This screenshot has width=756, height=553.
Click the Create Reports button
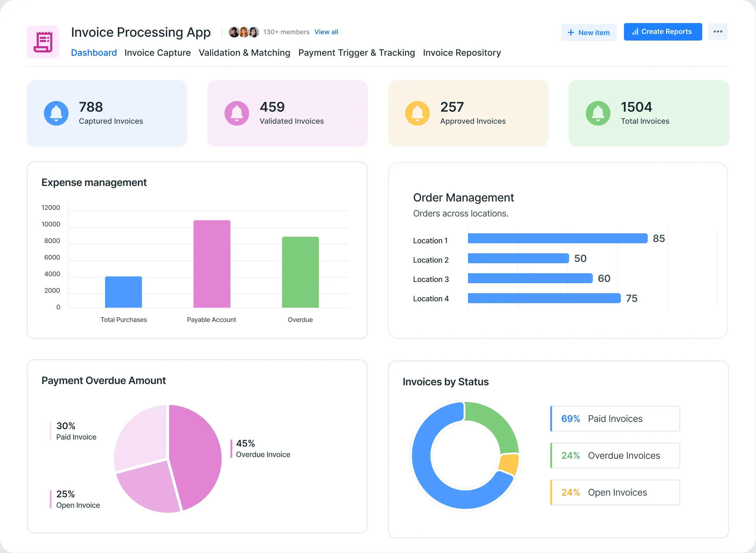pos(663,32)
